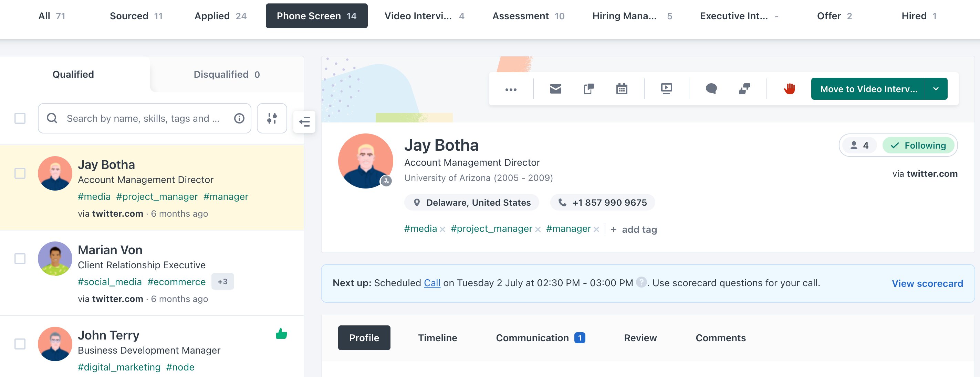Toggle the select-all checkbox beside the search field

20,119
